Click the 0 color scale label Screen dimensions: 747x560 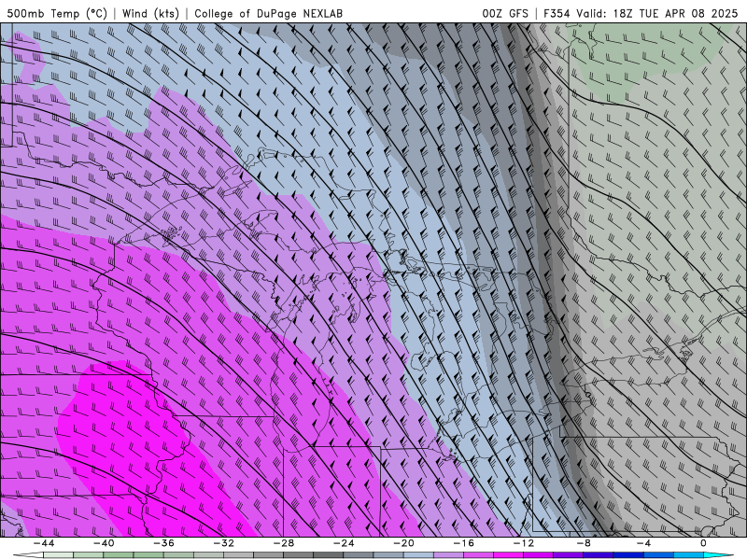(704, 543)
